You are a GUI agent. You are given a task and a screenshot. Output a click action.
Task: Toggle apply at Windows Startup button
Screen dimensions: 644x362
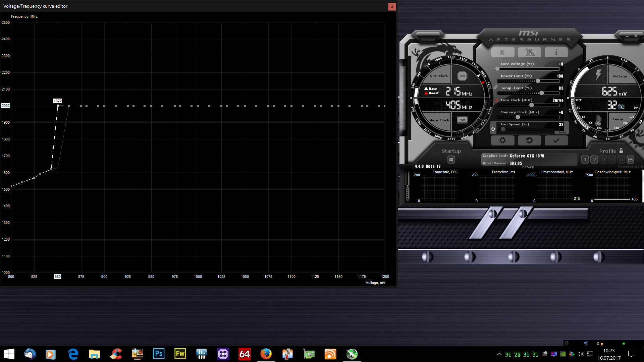coord(451,160)
